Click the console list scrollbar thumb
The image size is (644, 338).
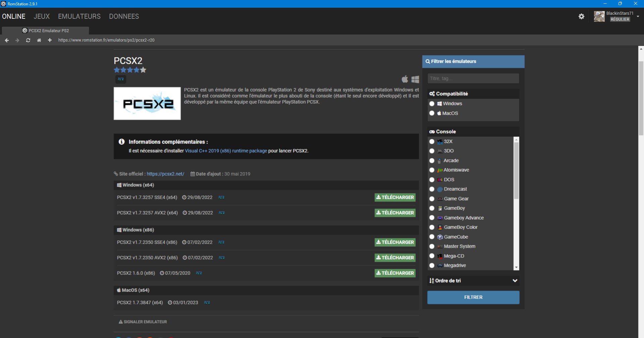click(516, 171)
